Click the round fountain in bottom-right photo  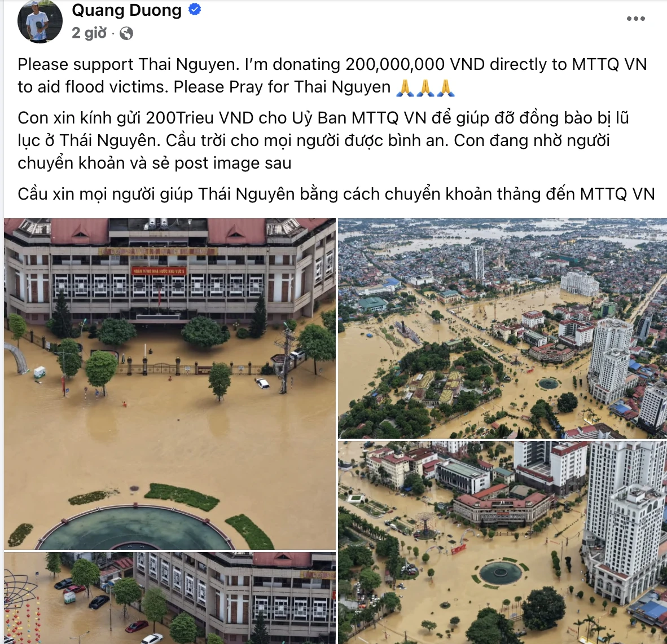tap(500, 573)
